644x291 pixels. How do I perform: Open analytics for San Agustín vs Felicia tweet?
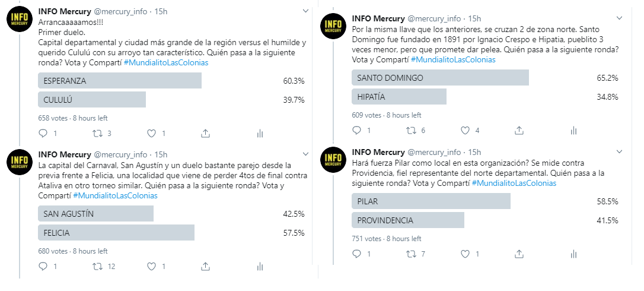tap(260, 267)
